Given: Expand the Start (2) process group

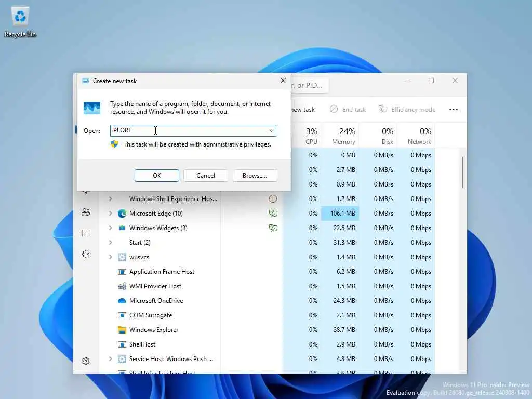Looking at the screenshot, I should [110, 243].
